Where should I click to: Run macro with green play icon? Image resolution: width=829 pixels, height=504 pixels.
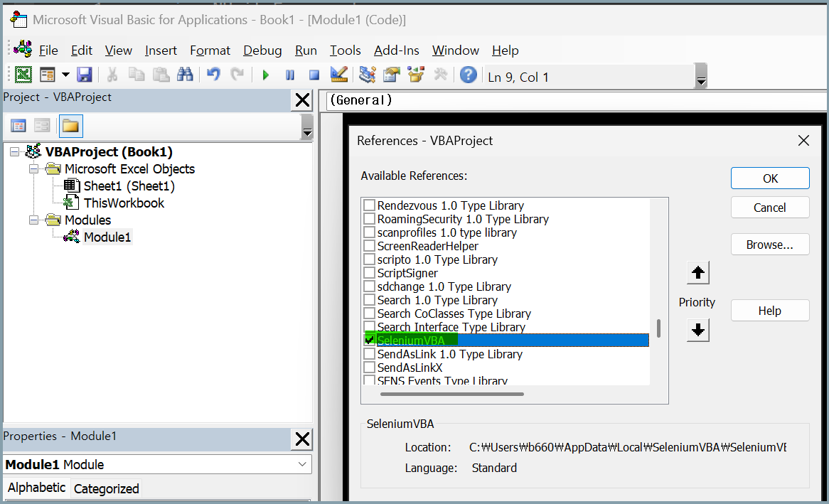tap(265, 75)
